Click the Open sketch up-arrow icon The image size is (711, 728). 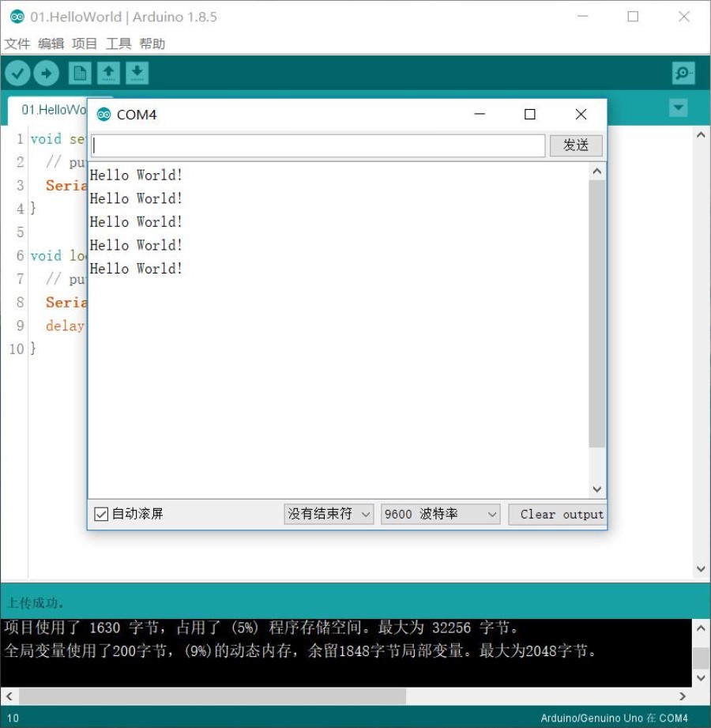108,74
